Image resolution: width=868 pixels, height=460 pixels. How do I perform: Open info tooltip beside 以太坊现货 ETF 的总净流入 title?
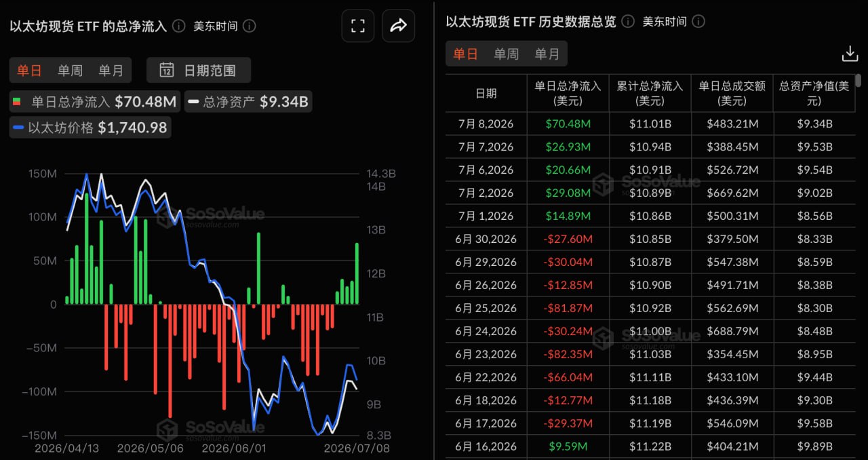178,26
